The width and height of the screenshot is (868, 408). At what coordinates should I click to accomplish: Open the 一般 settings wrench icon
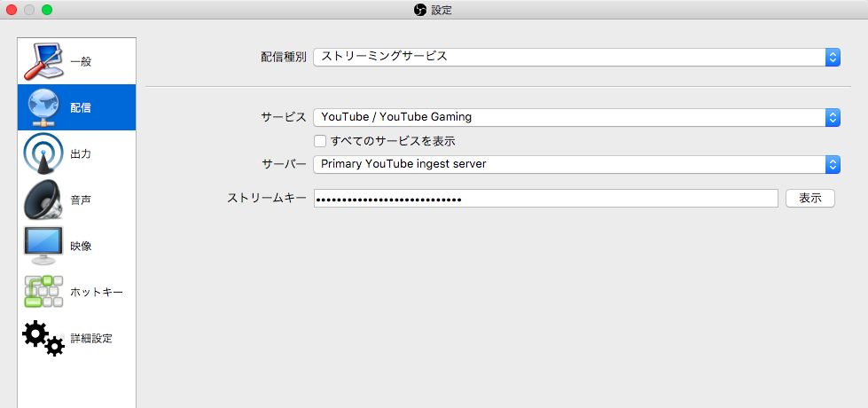[43, 61]
